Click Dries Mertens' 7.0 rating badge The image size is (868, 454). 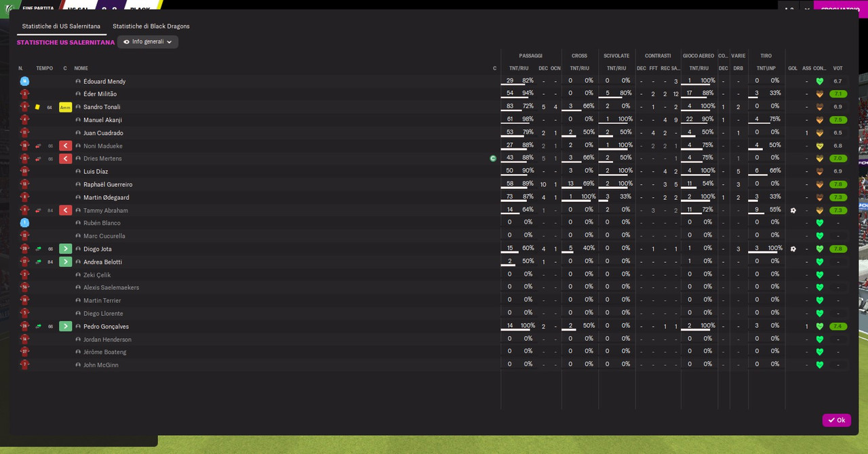coord(838,159)
